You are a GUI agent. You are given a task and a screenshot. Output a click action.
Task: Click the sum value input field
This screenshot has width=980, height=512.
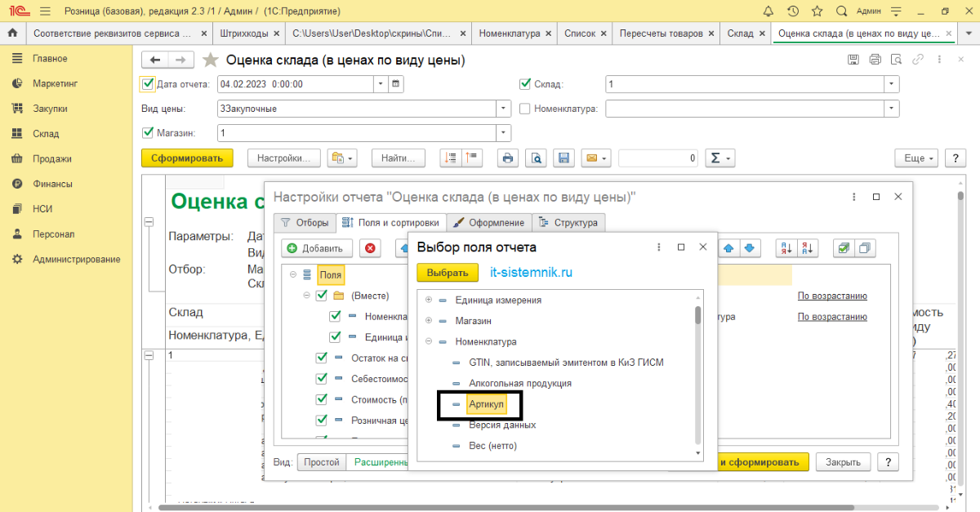658,158
